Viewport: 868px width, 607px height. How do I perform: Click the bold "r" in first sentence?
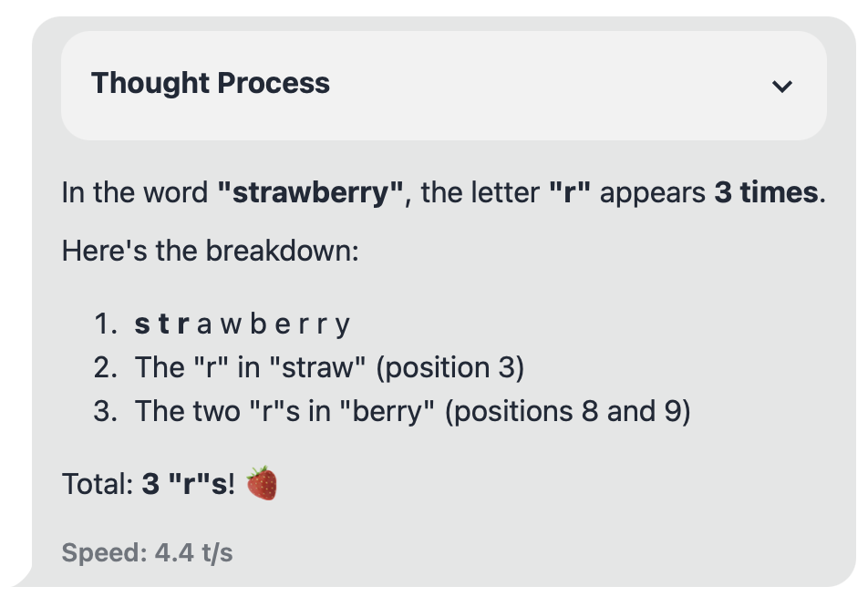564,193
